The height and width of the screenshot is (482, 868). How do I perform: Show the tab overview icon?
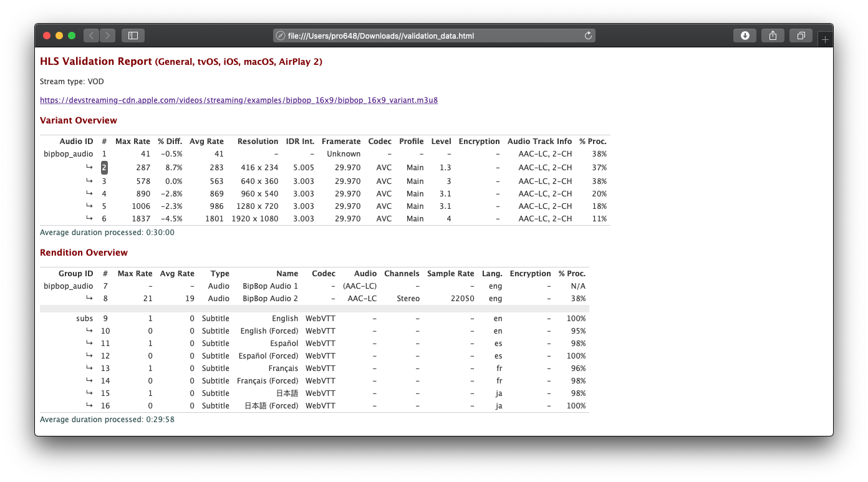click(x=801, y=36)
